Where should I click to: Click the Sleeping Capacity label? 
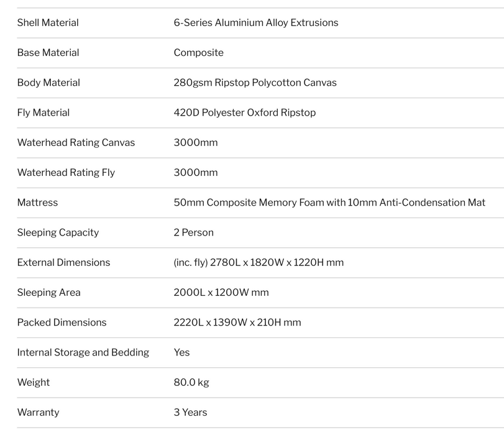(x=58, y=232)
